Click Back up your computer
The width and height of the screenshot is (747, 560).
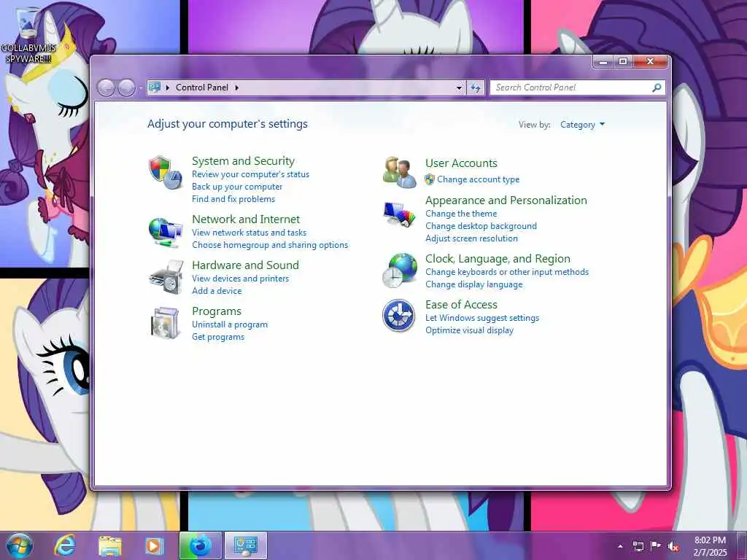point(237,187)
